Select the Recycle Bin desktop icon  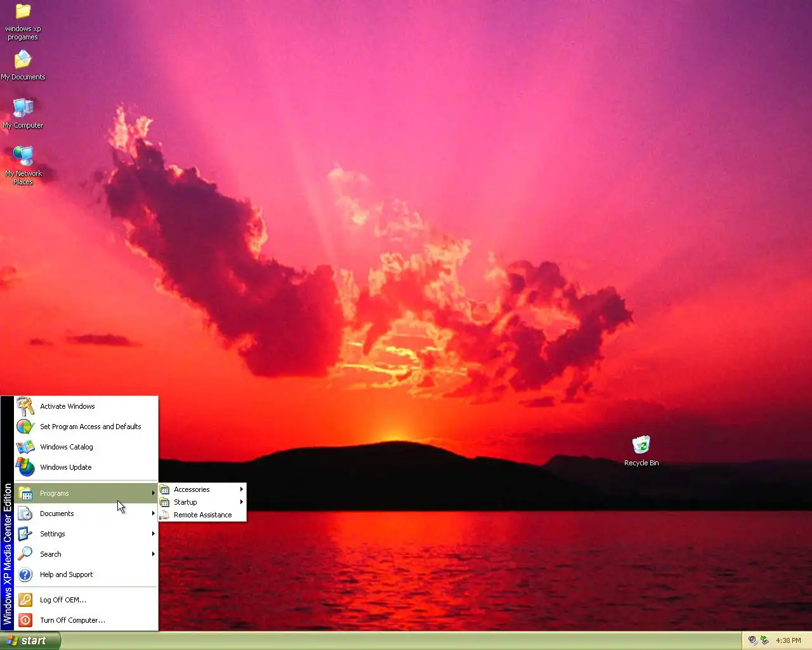[x=641, y=444]
